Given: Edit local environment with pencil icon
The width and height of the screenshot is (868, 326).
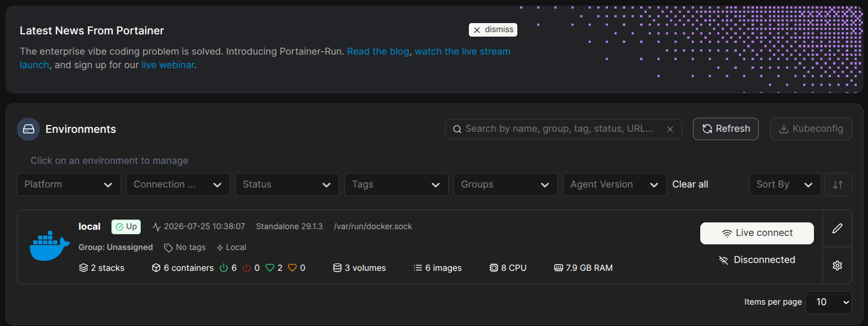Looking at the screenshot, I should tap(837, 228).
